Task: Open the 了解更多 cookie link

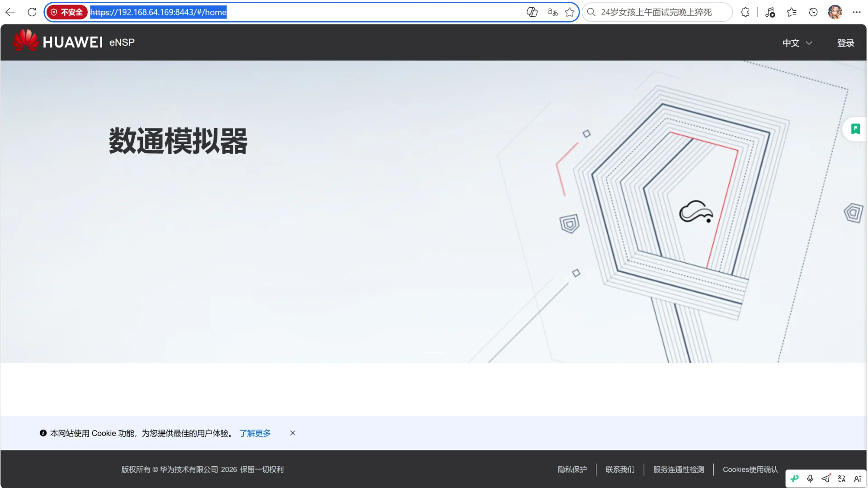Action: pyautogui.click(x=255, y=433)
